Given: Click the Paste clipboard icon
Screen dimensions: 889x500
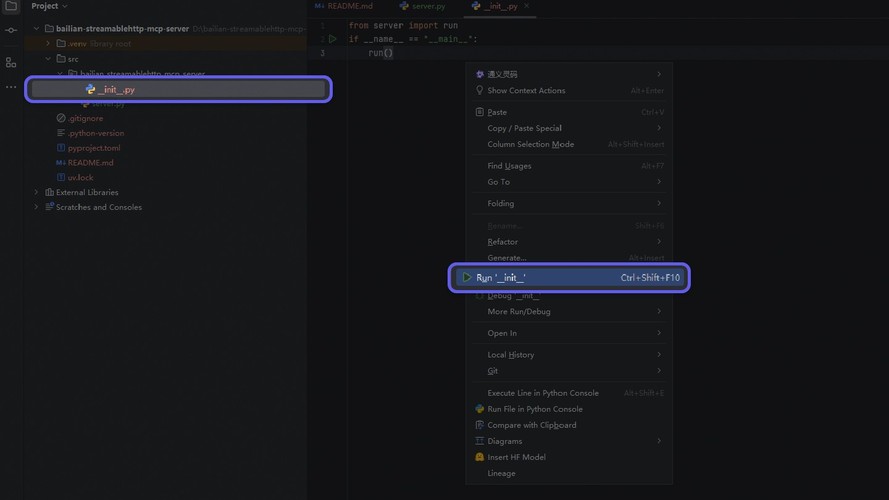Looking at the screenshot, I should (480, 113).
